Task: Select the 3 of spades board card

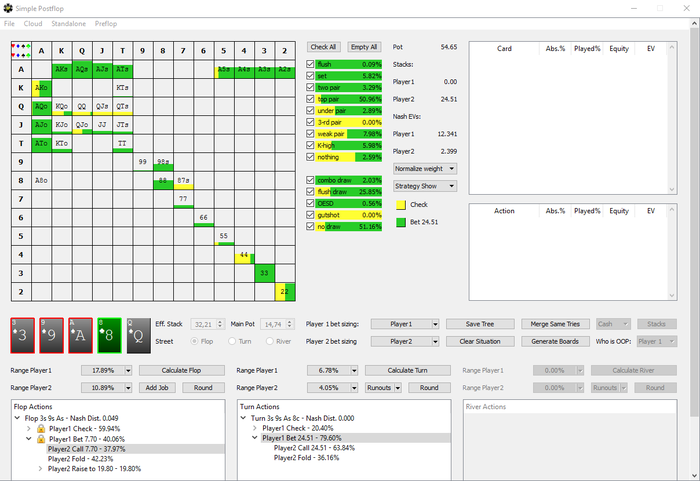Action: tap(22, 335)
